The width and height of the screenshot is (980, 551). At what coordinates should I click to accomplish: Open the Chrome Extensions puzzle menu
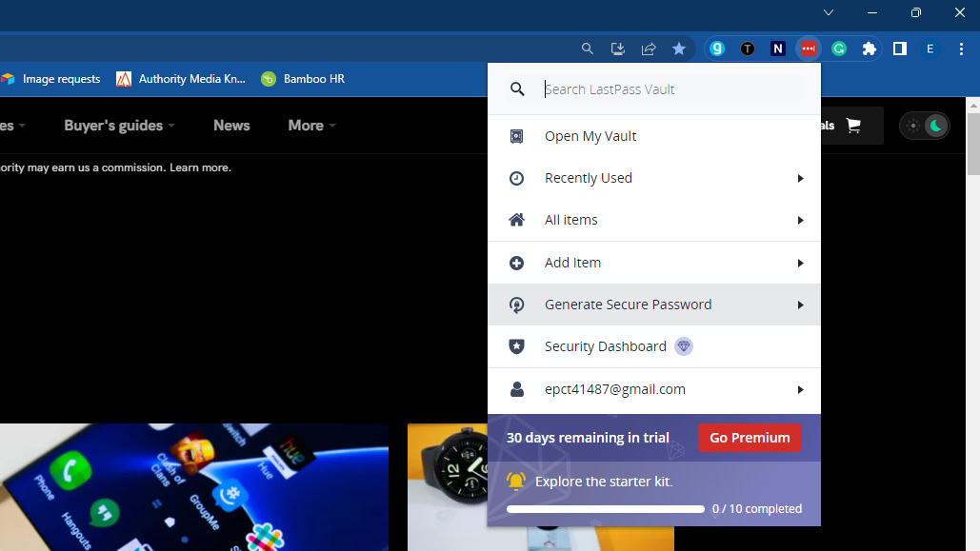(870, 49)
